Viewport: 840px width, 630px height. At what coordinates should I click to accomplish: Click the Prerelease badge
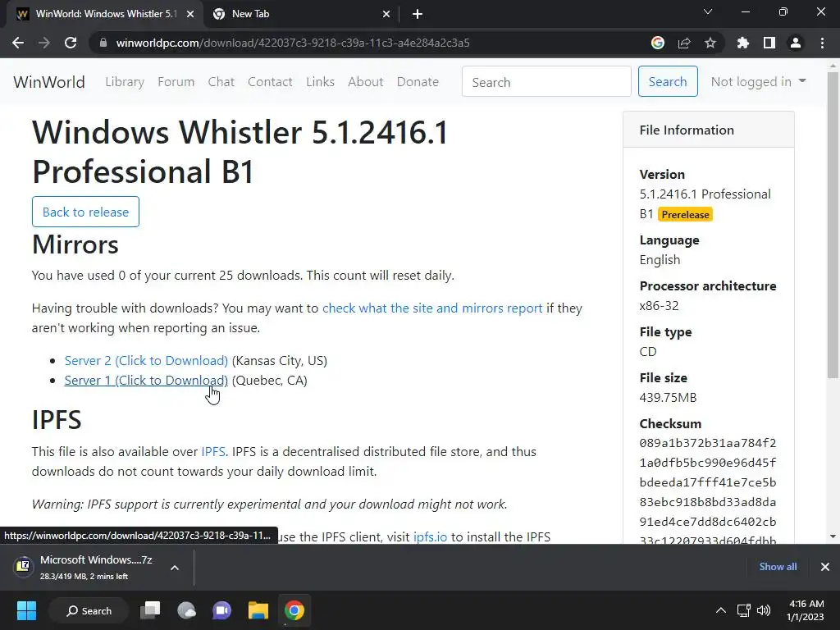point(685,215)
